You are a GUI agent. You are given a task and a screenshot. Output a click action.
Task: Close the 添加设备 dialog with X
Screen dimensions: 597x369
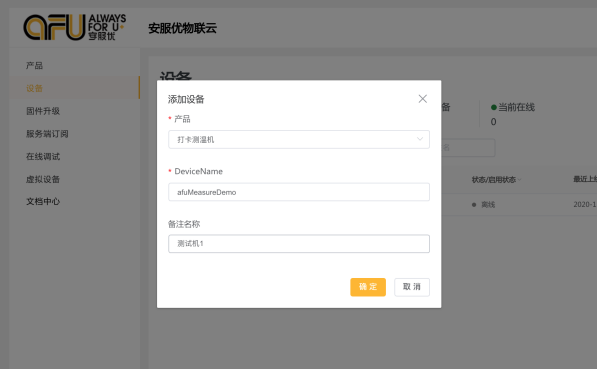(422, 99)
